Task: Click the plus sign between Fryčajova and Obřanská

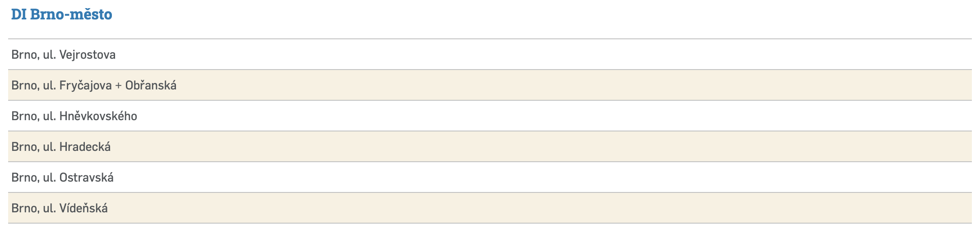Action: [x=118, y=85]
